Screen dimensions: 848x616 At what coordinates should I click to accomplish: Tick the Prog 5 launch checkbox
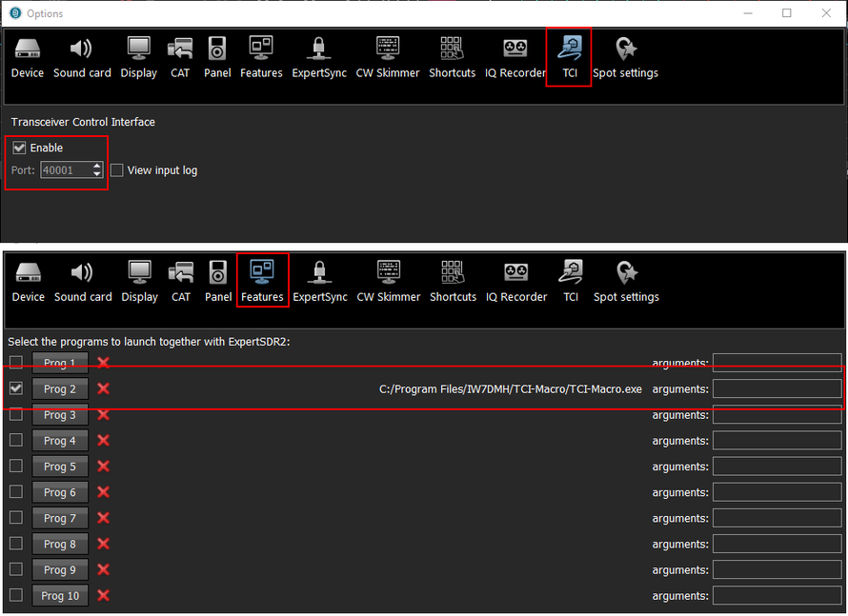pyautogui.click(x=16, y=466)
